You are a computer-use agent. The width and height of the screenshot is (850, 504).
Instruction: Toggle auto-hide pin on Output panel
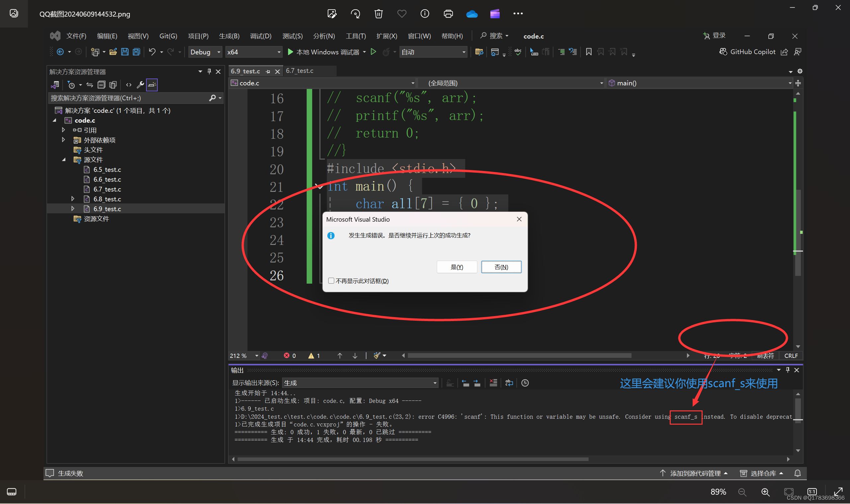click(x=788, y=370)
